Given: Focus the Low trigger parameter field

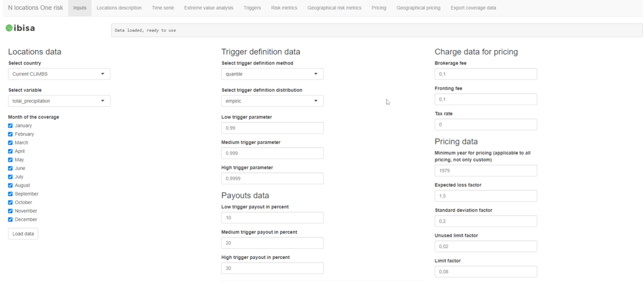Looking at the screenshot, I should coord(272,128).
